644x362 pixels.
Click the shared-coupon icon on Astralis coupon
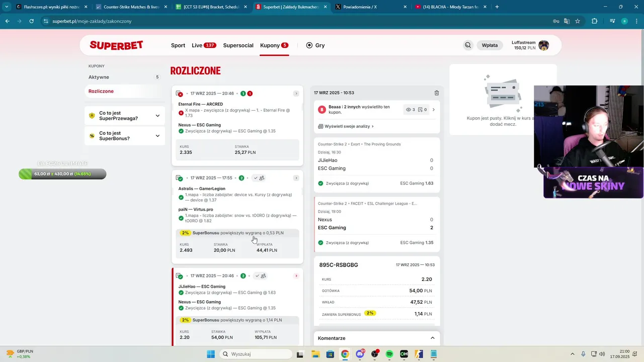pyautogui.click(x=260, y=178)
